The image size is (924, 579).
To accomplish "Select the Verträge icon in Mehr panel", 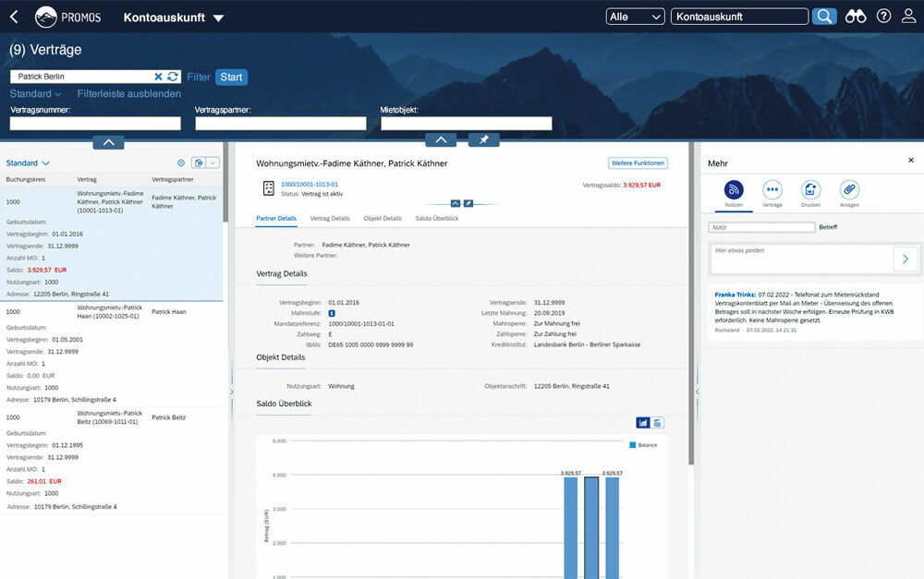I will (x=772, y=190).
